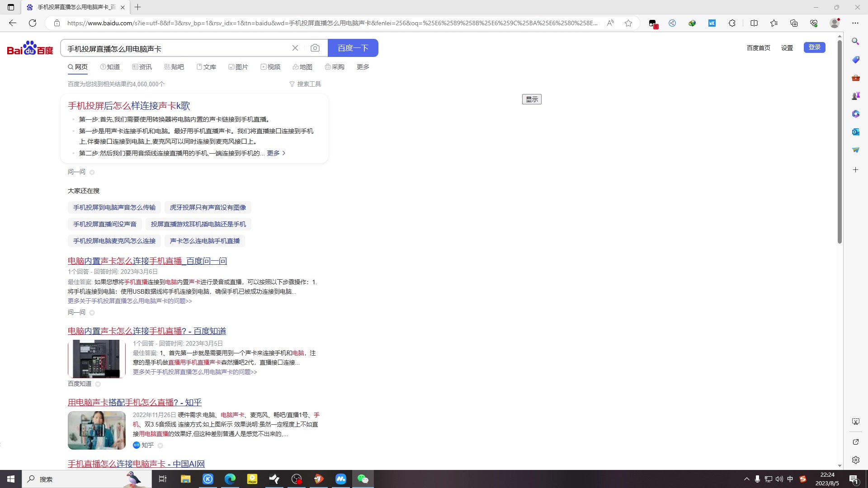Open 电脑内置声卡怎么连接手机直播? - 百度知道 result
This screenshot has height=488, width=868.
pos(147,331)
